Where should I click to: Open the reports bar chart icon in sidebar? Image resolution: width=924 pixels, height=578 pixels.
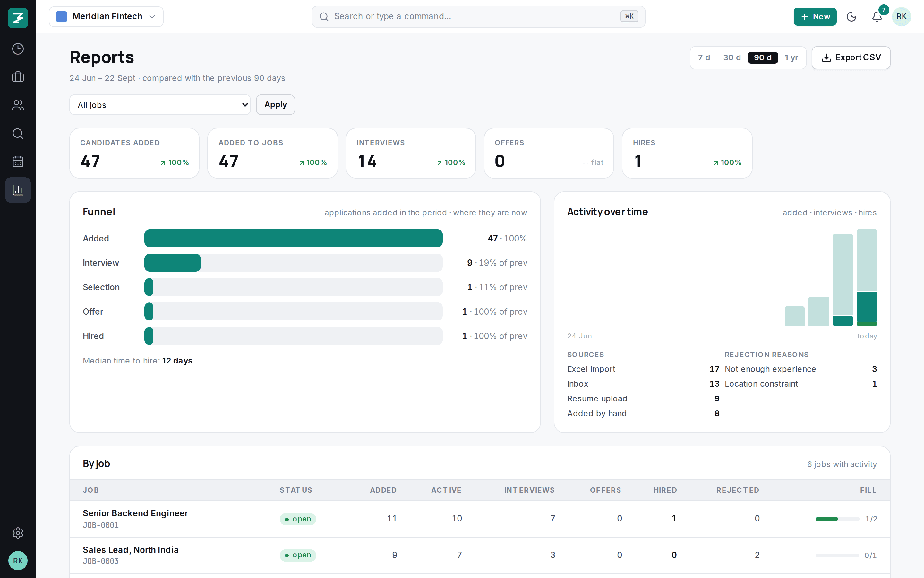pyautogui.click(x=18, y=190)
